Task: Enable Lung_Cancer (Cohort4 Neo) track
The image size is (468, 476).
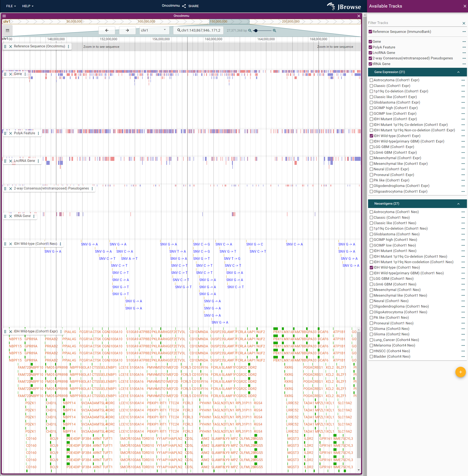Action: tap(371, 340)
